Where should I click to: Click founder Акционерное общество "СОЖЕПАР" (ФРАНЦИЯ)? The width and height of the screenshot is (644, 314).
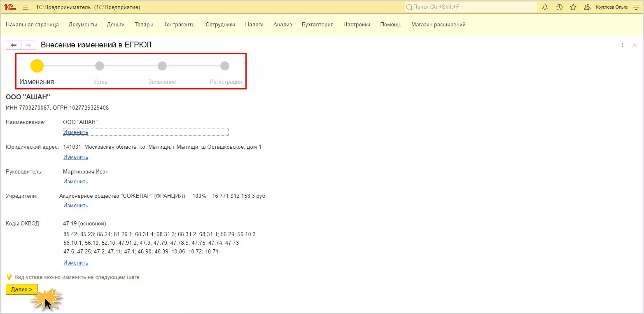click(122, 196)
